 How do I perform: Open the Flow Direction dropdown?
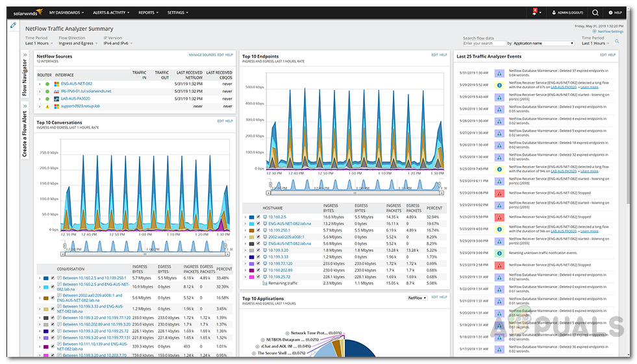(x=77, y=43)
